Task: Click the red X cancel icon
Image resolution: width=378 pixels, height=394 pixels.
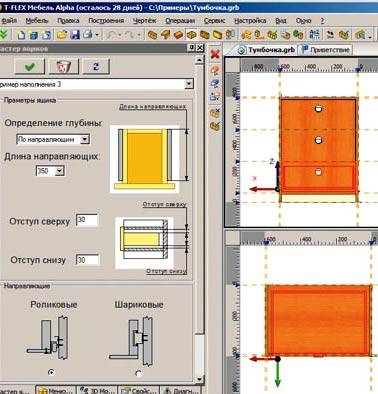Action: point(215,54)
